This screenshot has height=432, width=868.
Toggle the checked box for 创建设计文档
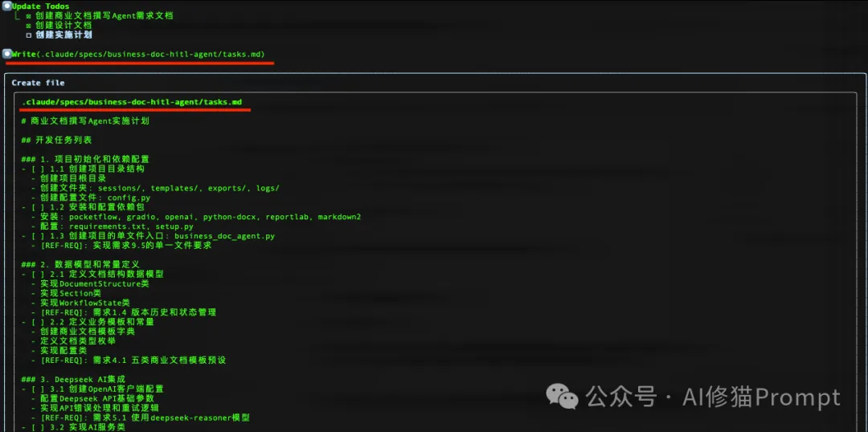point(28,26)
